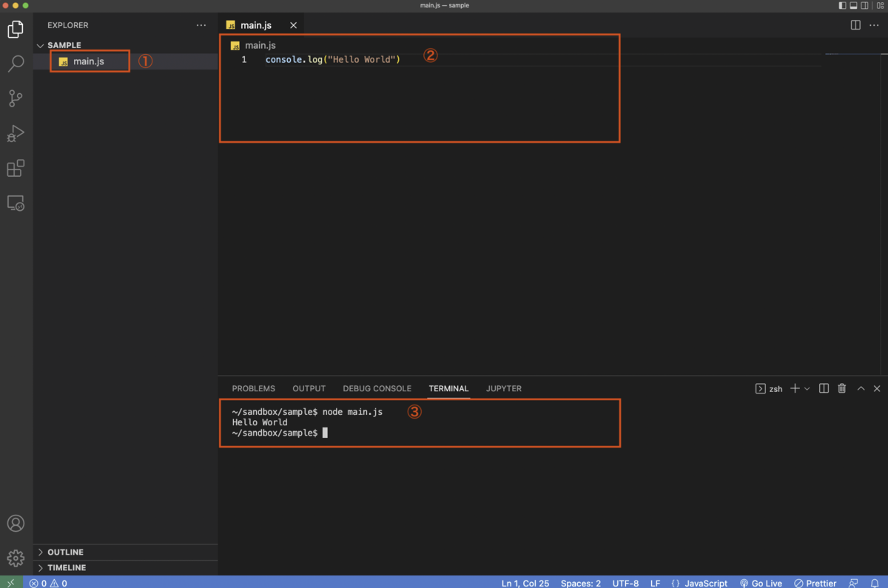Kill the terminal with trash icon

coord(842,388)
